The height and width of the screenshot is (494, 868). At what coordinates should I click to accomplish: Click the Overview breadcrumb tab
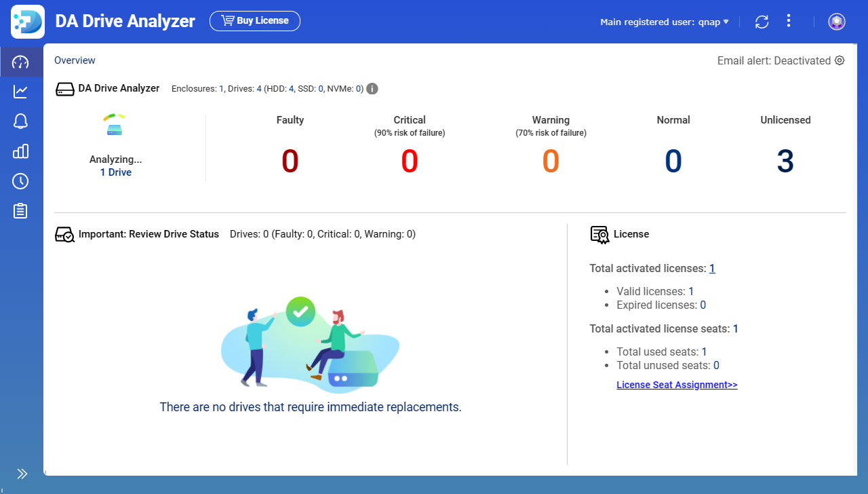75,60
